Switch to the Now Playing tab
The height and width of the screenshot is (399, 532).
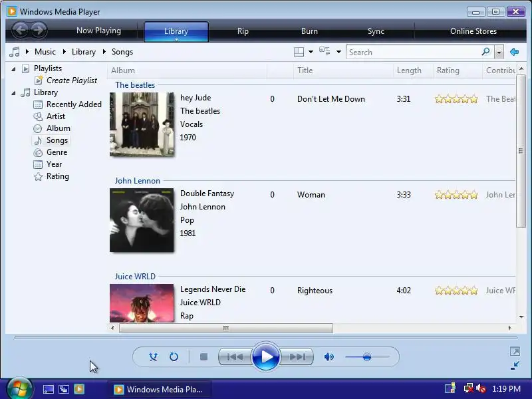tap(98, 31)
